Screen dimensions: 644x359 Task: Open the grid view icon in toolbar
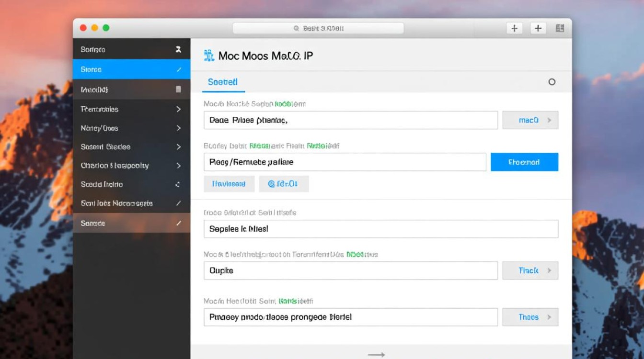point(560,28)
